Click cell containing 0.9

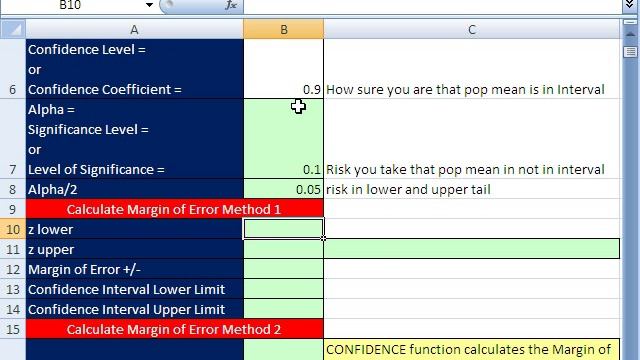point(284,69)
